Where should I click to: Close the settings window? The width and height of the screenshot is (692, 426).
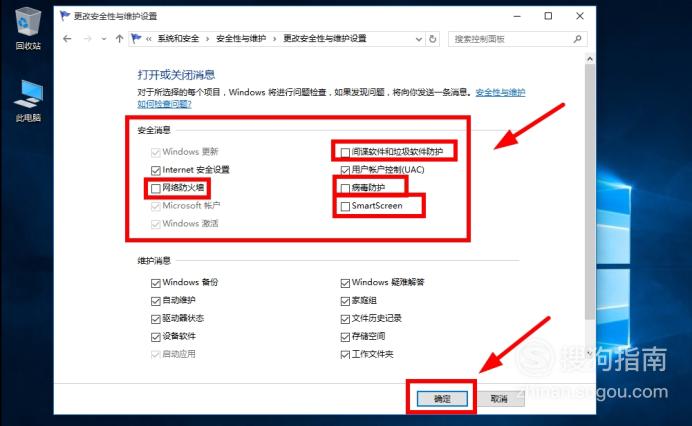click(580, 16)
